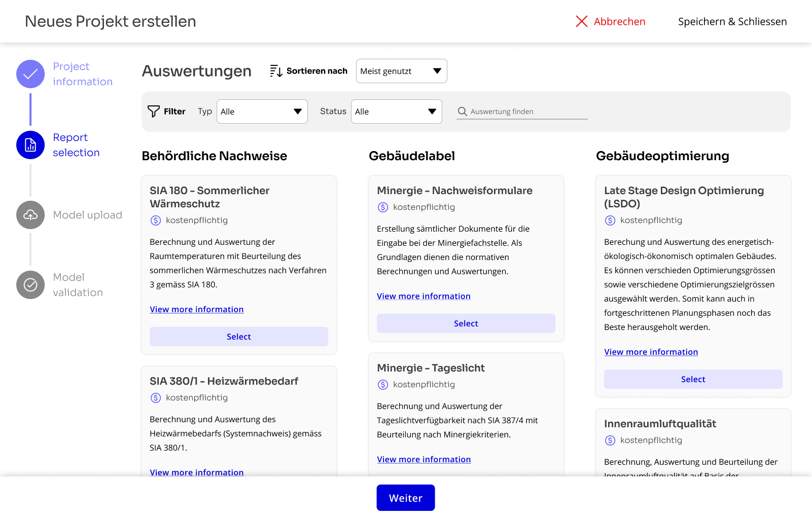812x519 pixels.
Task: Click the Model validation check step icon
Action: (30, 285)
